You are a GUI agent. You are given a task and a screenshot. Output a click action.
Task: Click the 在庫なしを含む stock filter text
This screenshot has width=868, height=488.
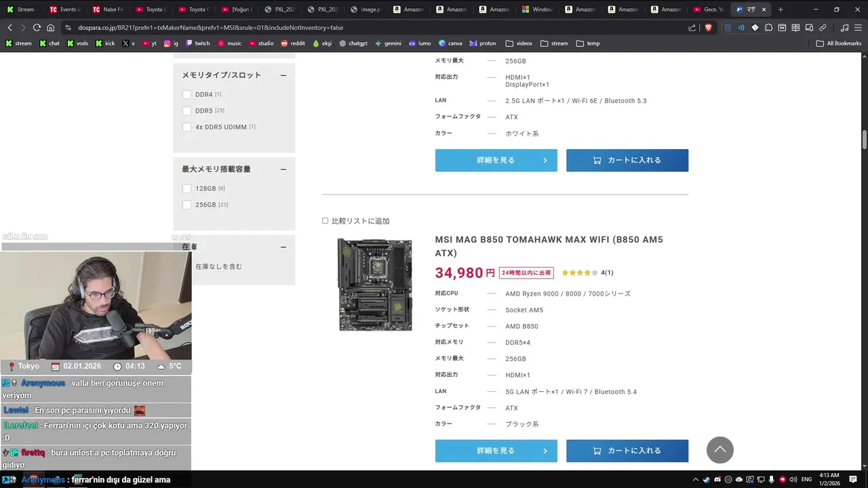click(x=218, y=266)
